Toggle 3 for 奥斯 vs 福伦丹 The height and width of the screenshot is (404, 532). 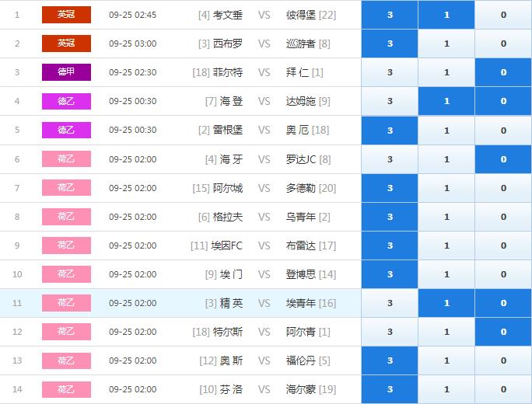click(390, 360)
